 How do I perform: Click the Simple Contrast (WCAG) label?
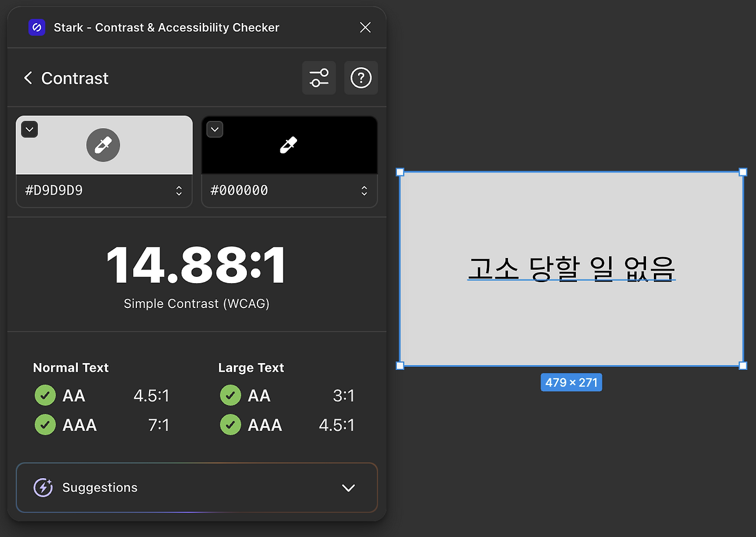pyautogui.click(x=196, y=303)
